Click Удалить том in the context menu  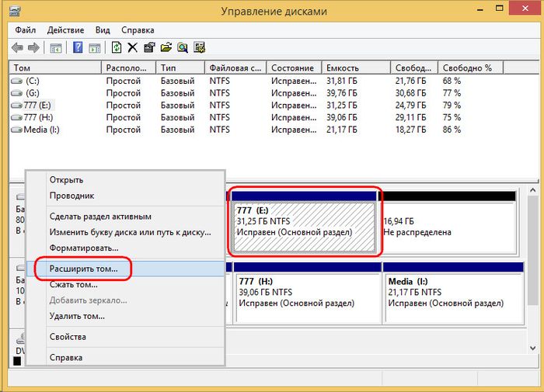[x=77, y=316]
